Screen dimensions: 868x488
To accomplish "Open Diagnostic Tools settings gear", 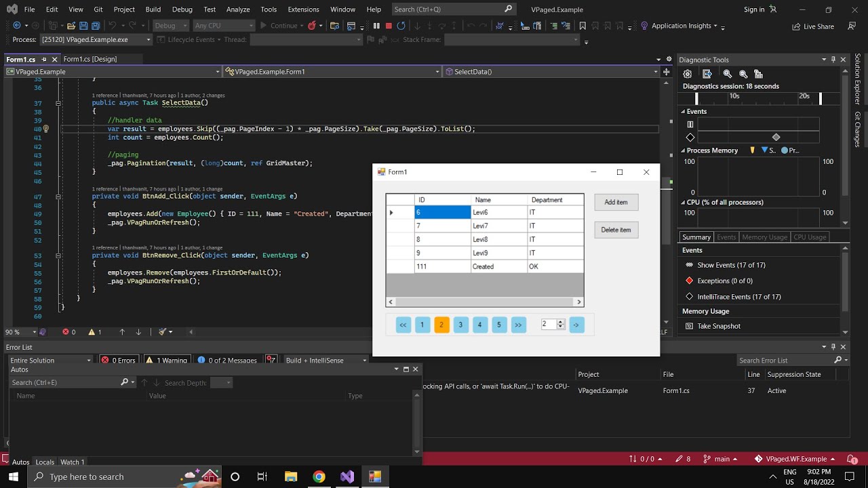I will pyautogui.click(x=688, y=74).
